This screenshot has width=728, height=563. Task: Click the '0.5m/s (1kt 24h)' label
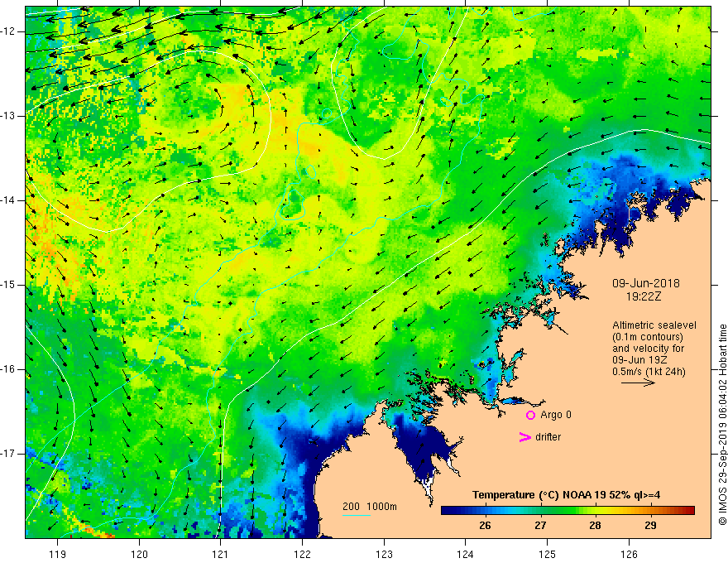[649, 372]
